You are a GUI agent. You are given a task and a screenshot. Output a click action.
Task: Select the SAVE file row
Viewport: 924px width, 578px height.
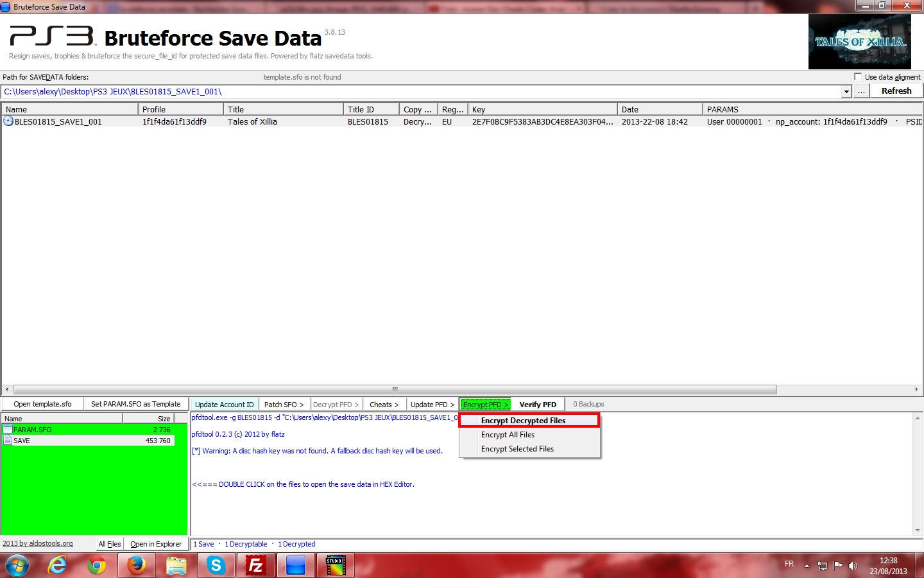[x=88, y=441]
